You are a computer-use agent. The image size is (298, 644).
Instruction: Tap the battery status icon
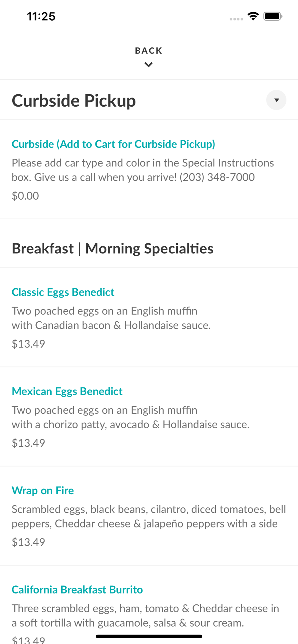click(x=273, y=16)
